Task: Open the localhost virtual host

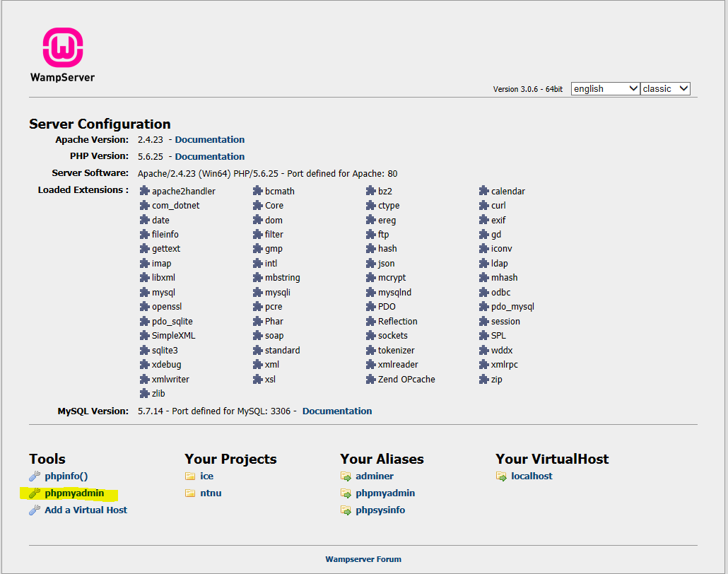Action: point(532,476)
